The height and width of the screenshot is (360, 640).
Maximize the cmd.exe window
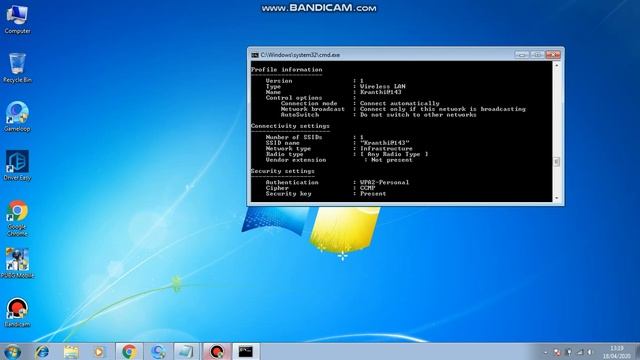pos(537,55)
